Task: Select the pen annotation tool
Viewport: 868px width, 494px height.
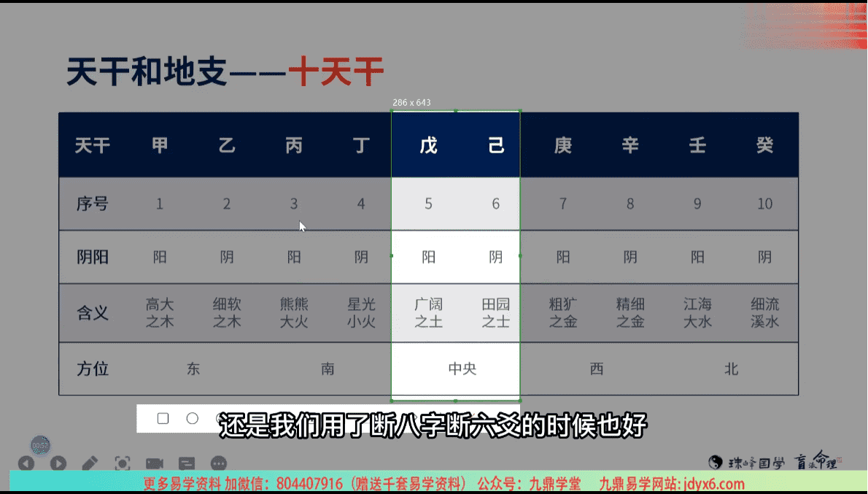Action: [90, 463]
